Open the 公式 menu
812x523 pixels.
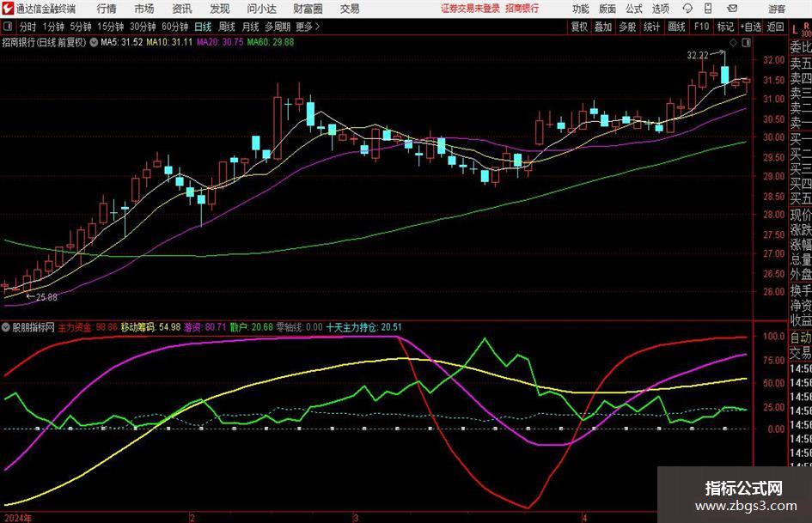tap(633, 9)
